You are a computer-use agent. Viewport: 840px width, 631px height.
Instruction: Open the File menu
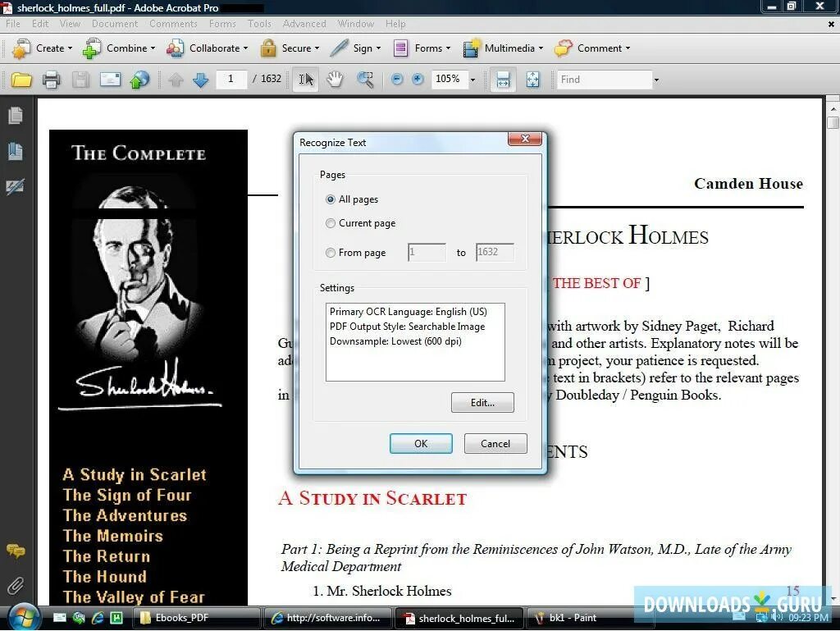tap(13, 24)
